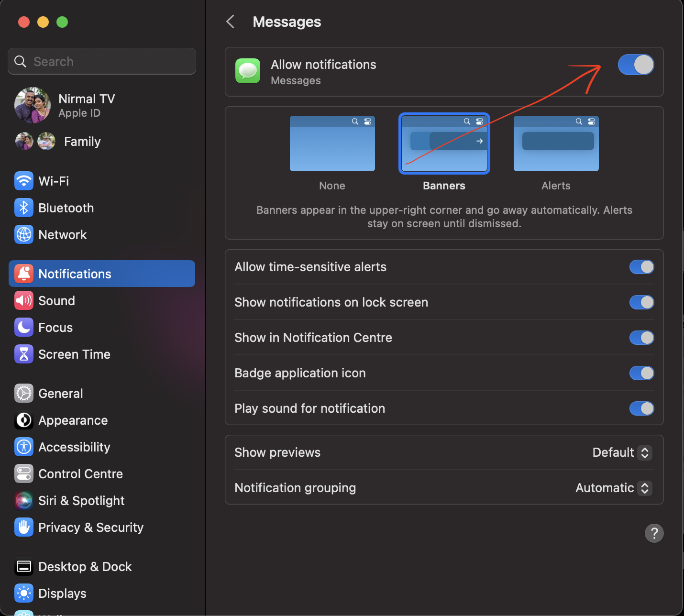This screenshot has width=684, height=616.
Task: Click the Network globe icon
Action: tap(24, 234)
